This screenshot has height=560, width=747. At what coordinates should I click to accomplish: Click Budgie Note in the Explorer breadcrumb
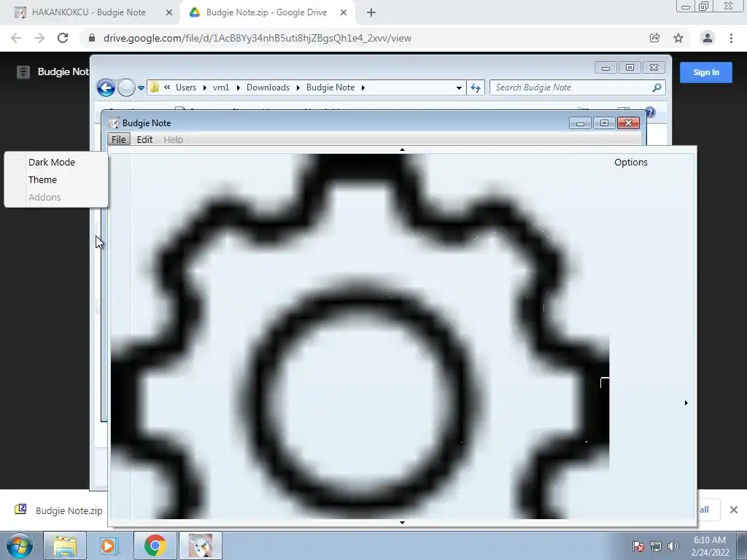point(330,87)
